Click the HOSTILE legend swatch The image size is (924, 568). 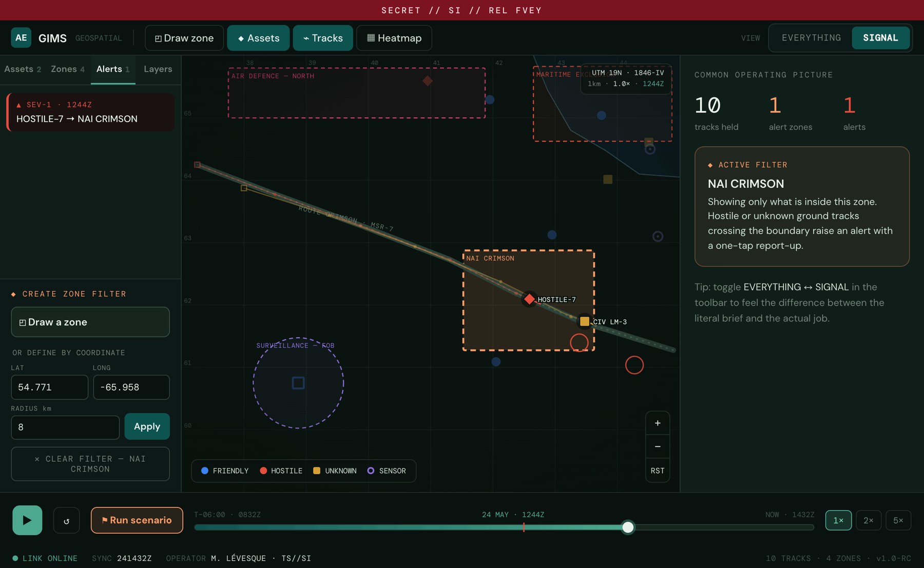point(263,471)
